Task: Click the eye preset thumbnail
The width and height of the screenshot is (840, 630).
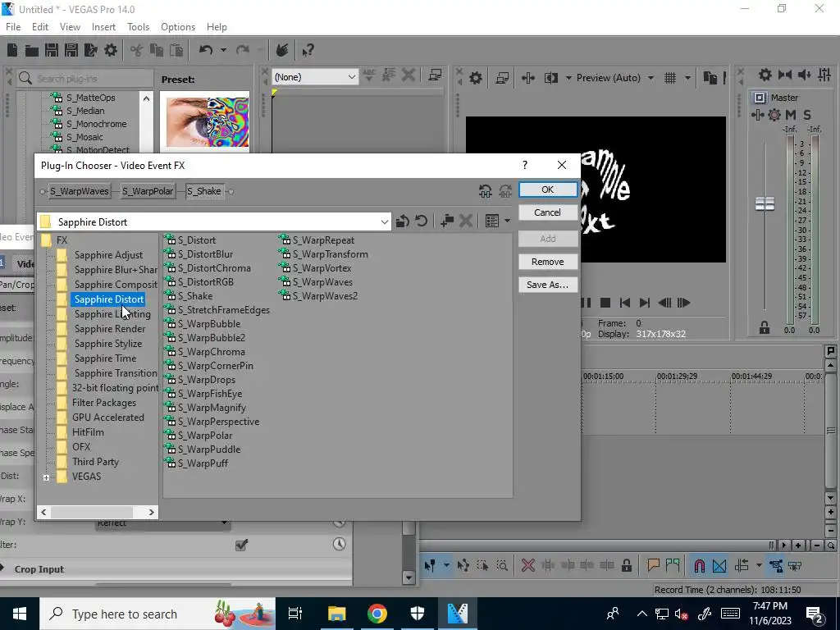Action: (208, 122)
